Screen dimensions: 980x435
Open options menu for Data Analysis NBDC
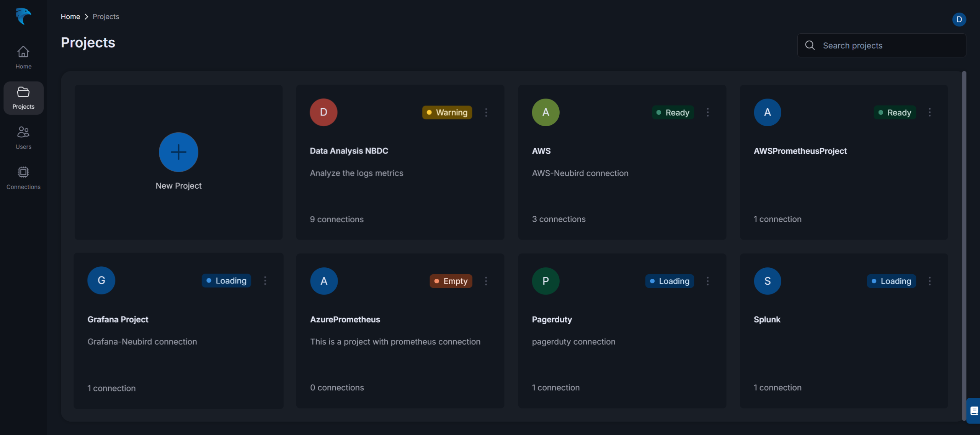coord(486,112)
